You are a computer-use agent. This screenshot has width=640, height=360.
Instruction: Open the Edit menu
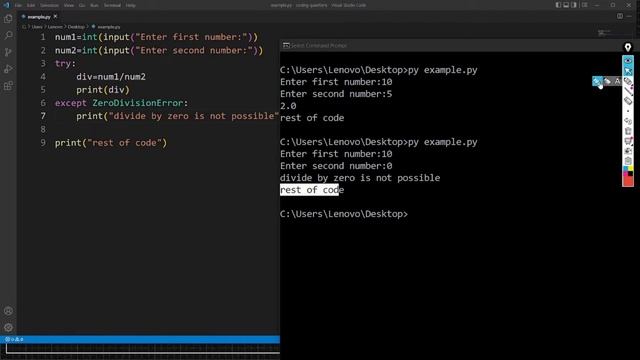31,5
